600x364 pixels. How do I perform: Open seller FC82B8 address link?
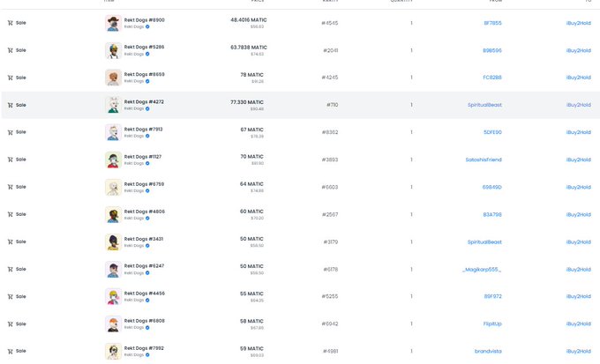pos(492,78)
